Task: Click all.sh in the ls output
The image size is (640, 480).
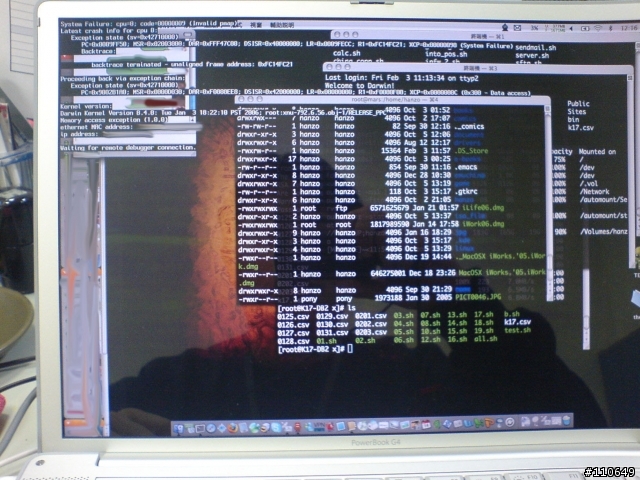Action: [x=486, y=339]
